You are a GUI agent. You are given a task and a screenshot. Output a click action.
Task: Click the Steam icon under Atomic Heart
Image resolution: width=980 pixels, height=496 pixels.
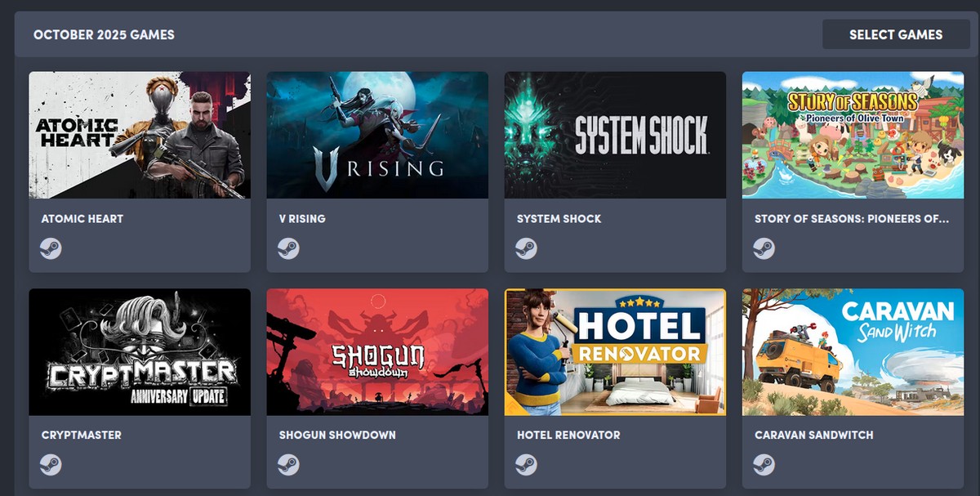(51, 248)
